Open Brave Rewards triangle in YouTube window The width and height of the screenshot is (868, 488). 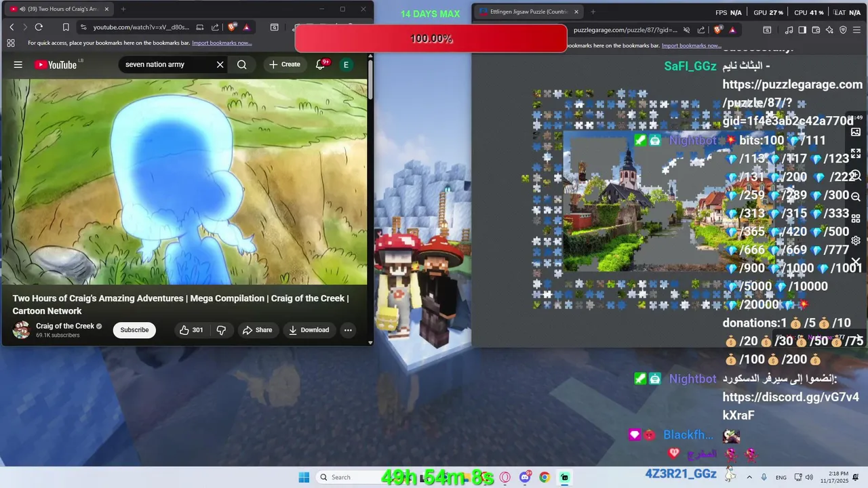click(x=246, y=27)
